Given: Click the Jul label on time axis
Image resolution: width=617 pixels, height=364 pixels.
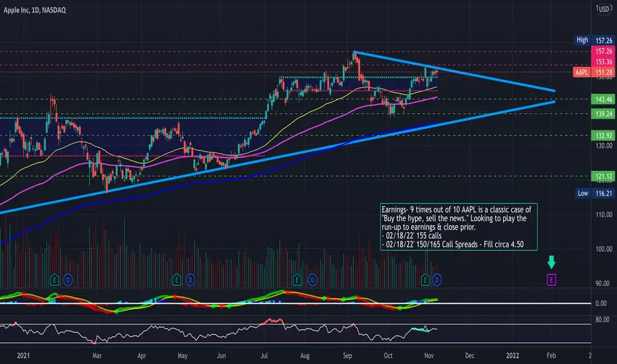Looking at the screenshot, I should click(264, 355).
